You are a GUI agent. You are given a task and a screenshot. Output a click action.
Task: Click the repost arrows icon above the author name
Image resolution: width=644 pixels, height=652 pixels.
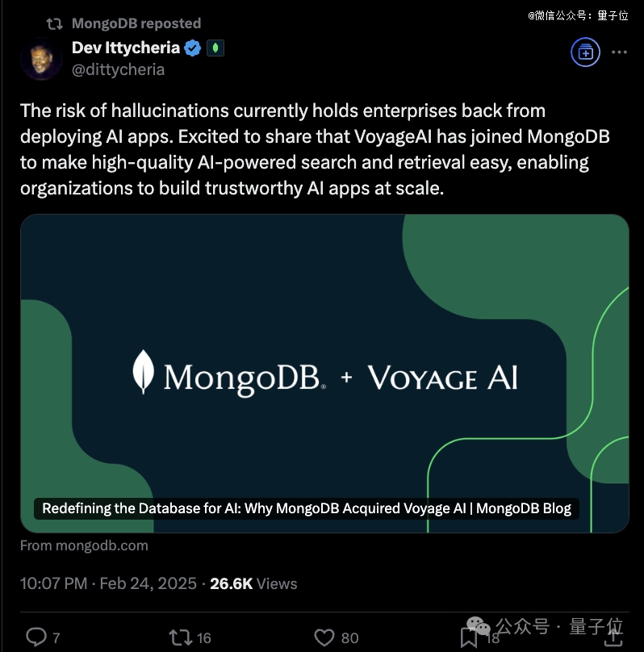55,23
